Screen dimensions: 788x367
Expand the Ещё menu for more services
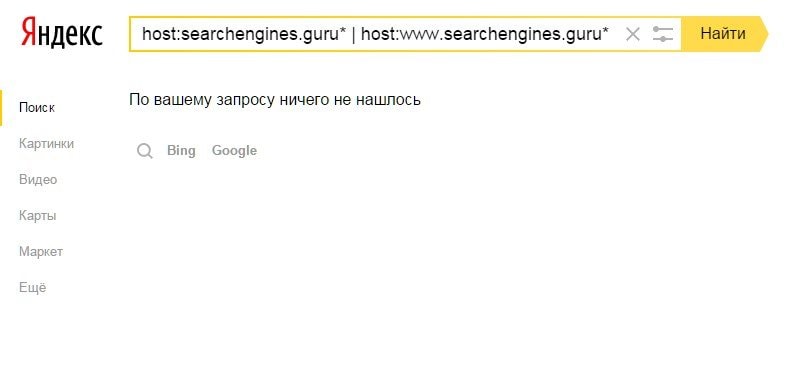[32, 288]
